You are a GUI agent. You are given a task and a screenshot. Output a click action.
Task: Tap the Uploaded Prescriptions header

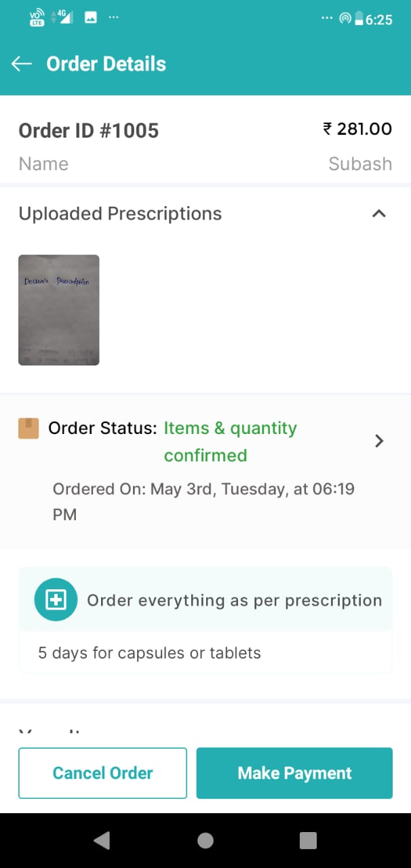120,214
